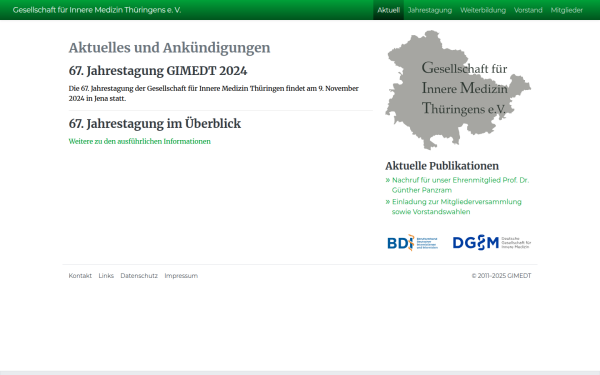Screen dimensions: 600x375
Task: Click heading 67. Jahrestagung im Überblick
Action: pyautogui.click(x=155, y=124)
